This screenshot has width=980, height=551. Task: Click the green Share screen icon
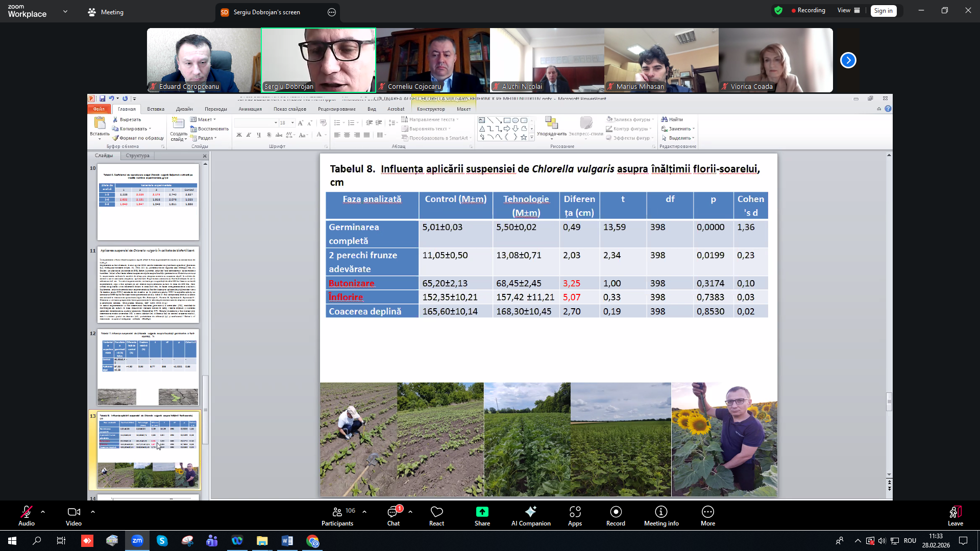482,512
